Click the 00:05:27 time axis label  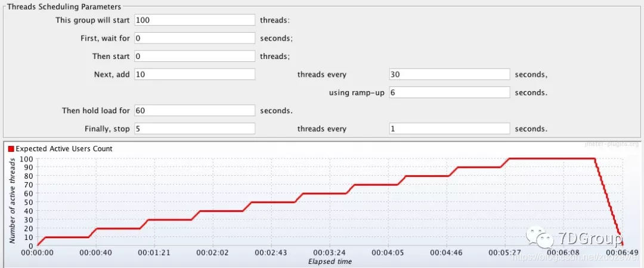point(506,253)
